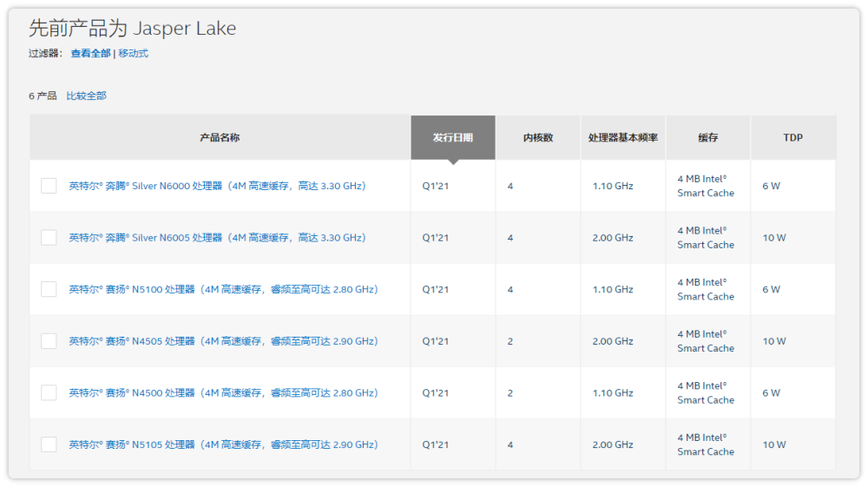Open the Celeron N5100 product link
The width and height of the screenshot is (868, 487).
coord(223,289)
